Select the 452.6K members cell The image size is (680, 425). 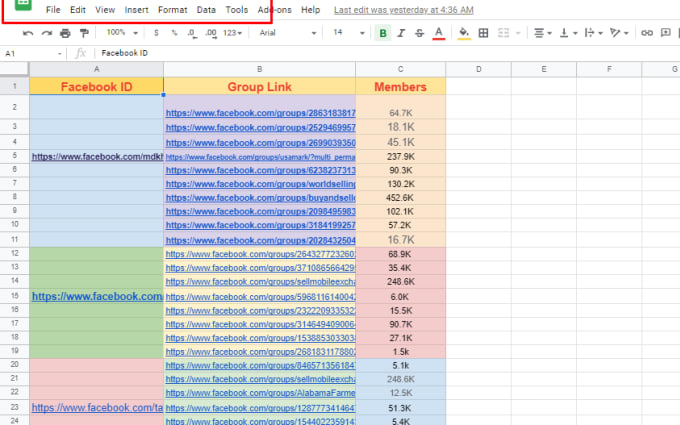pos(400,198)
